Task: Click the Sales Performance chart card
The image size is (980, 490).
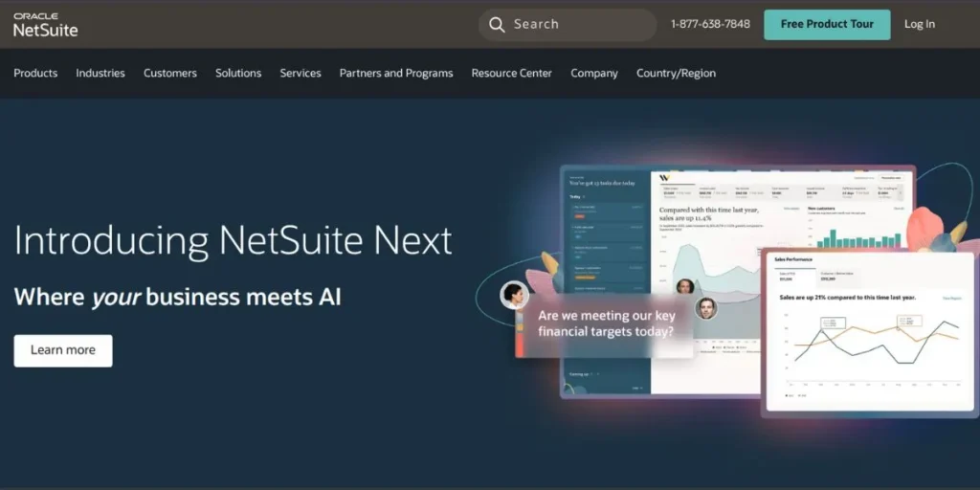Action: point(870,331)
